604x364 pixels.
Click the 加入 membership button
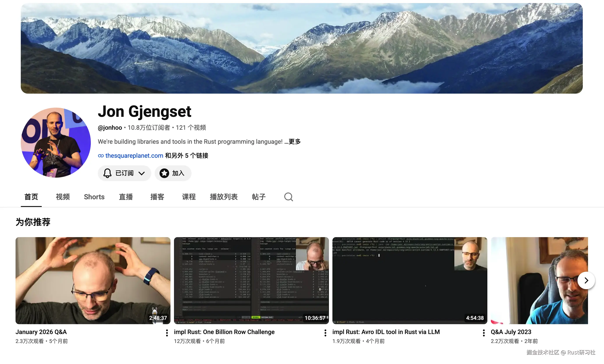[x=173, y=173]
